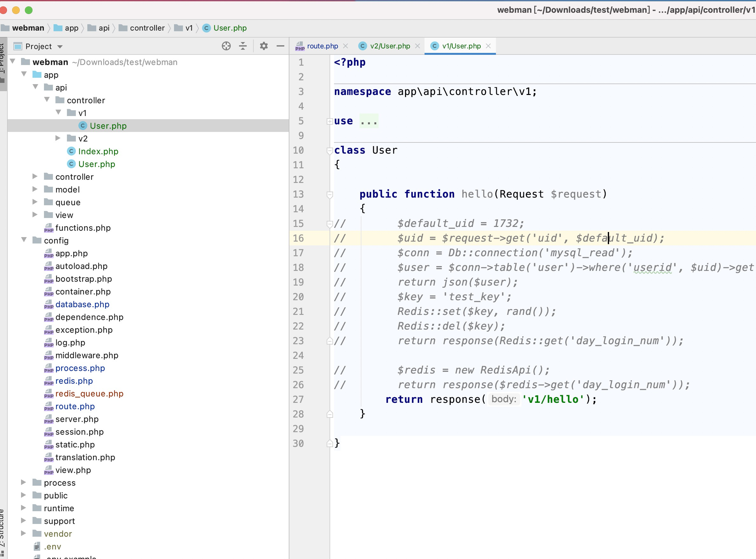This screenshot has width=756, height=559.
Task: Click the settings gear icon in project panel
Action: click(x=264, y=47)
